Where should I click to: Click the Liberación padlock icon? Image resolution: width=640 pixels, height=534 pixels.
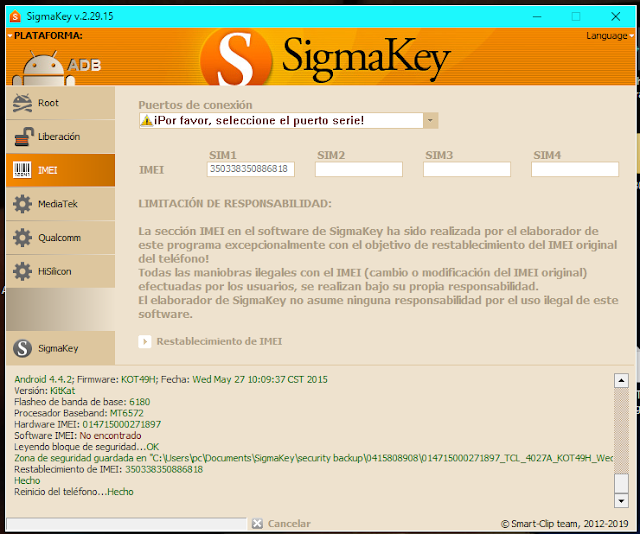click(x=24, y=137)
